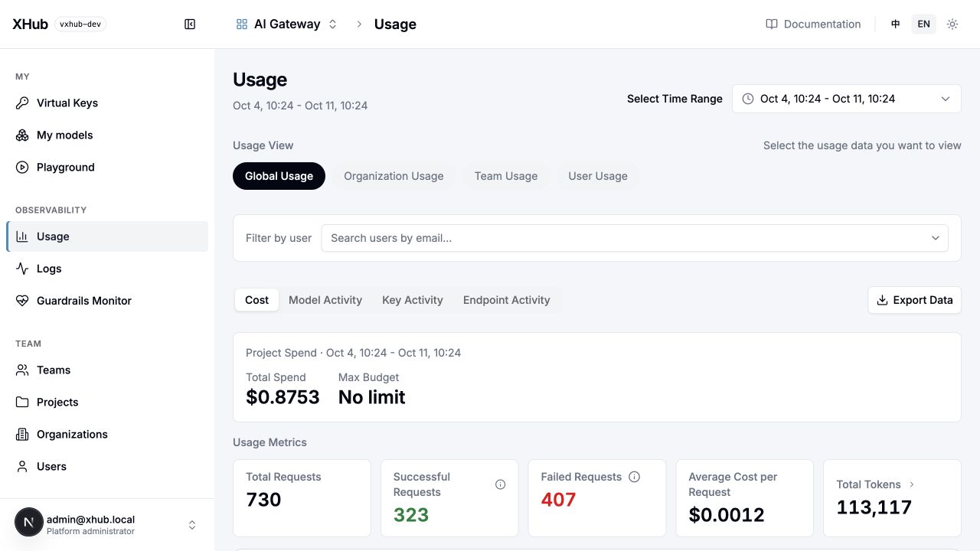Click the Total Requests value 730
The width and height of the screenshot is (980, 551).
263,500
